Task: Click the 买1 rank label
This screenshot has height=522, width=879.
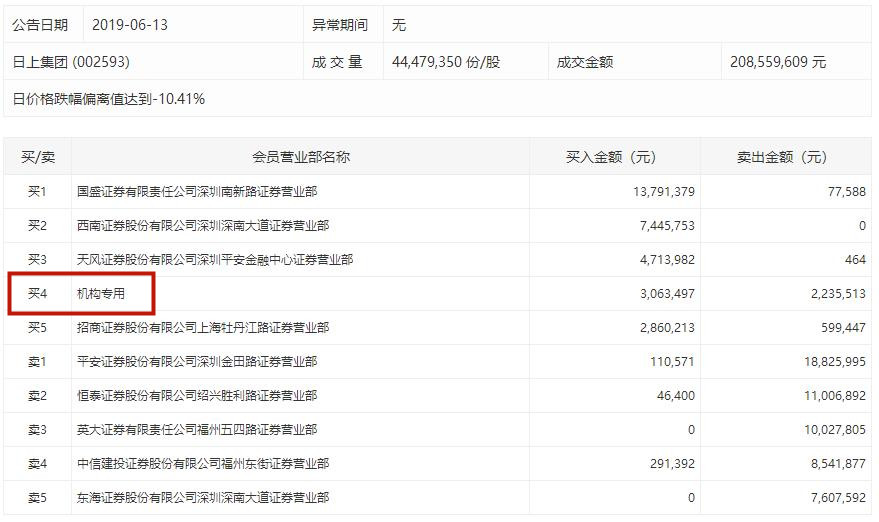Action: pos(38,192)
